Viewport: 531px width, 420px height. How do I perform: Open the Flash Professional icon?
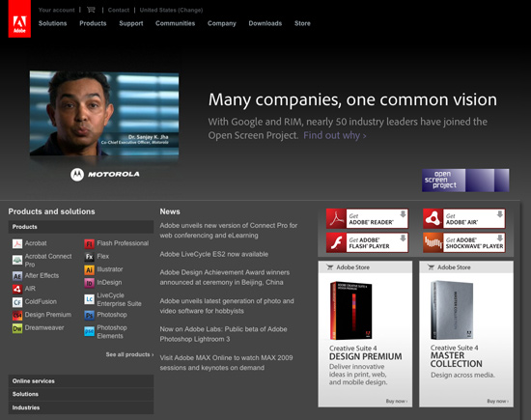[x=89, y=243]
